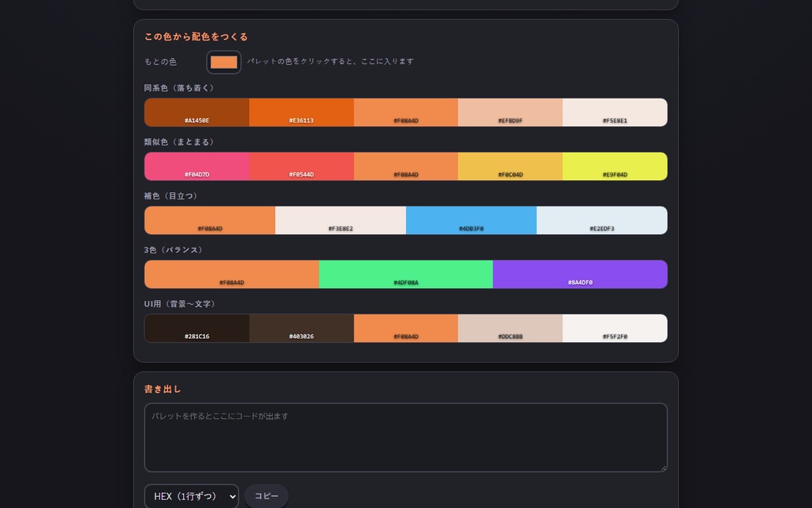
Task: Select the blue #4DB3F0 swatch
Action: pyautogui.click(x=471, y=221)
